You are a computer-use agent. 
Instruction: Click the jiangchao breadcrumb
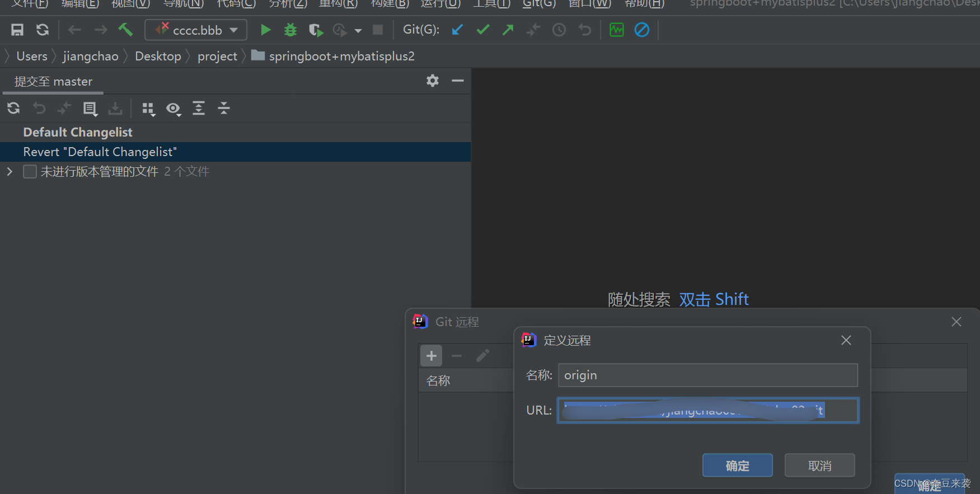pyautogui.click(x=91, y=56)
